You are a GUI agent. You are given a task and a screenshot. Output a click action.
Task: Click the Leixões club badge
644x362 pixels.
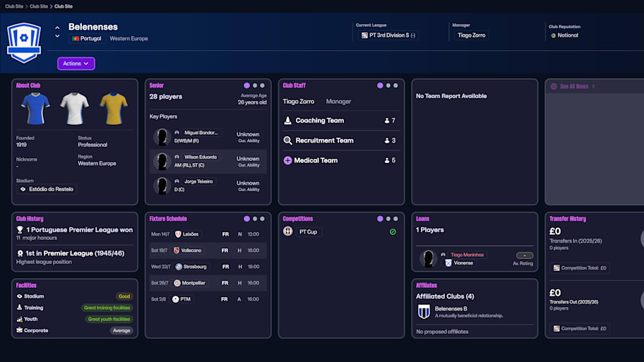(178, 234)
